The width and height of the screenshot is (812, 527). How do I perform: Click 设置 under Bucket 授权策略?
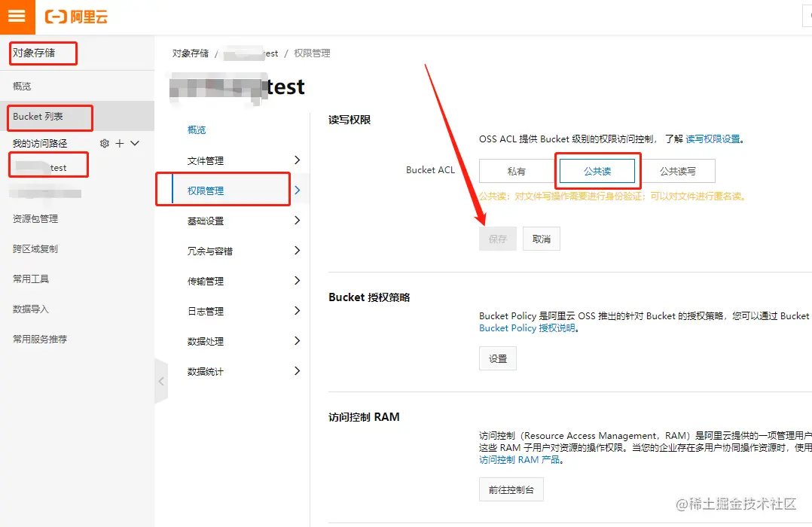pos(498,358)
